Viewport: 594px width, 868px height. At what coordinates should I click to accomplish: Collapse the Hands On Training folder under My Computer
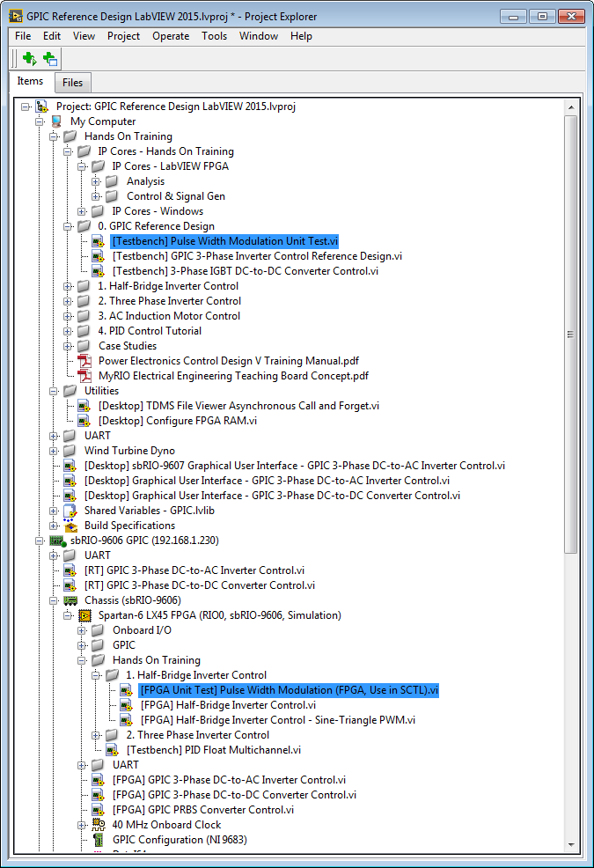[54, 136]
